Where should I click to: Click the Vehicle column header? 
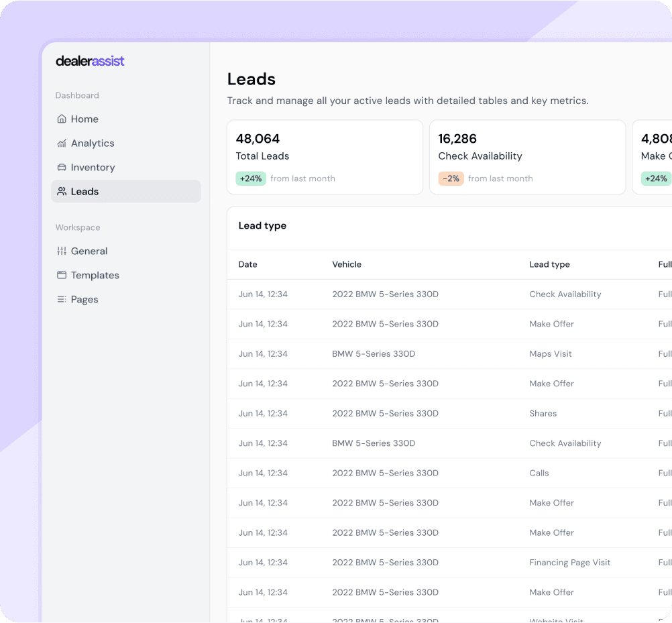tap(347, 264)
